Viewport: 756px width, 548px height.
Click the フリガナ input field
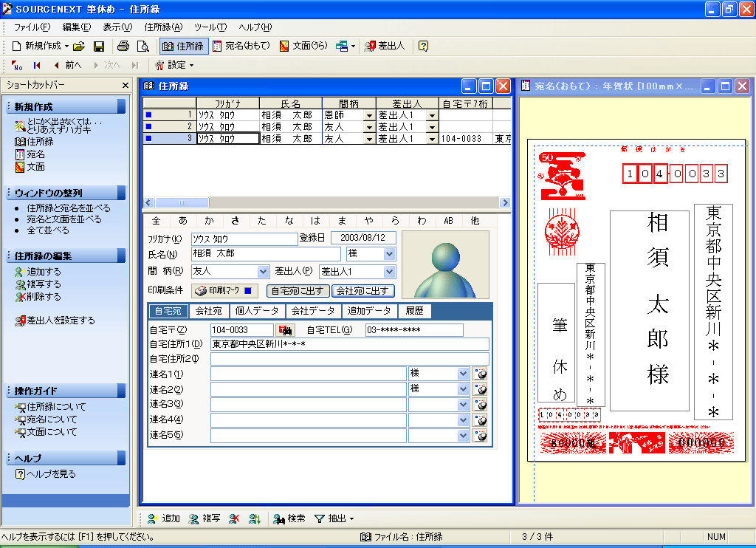pos(244,239)
